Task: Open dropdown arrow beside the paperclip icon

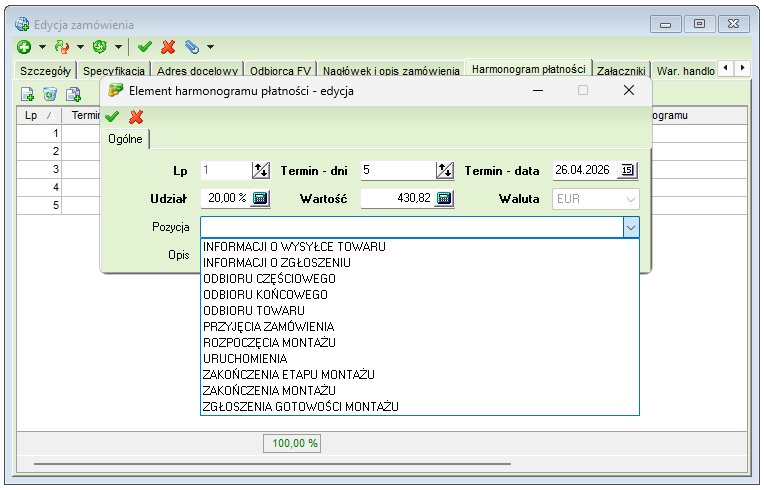Action: point(210,47)
